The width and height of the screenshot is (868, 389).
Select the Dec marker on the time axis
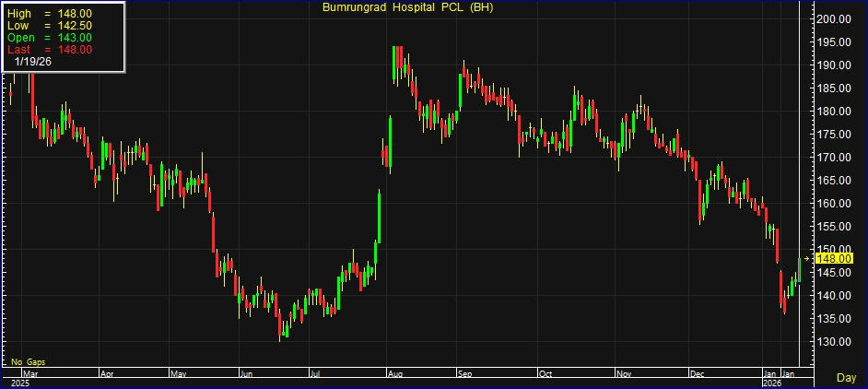(698, 375)
